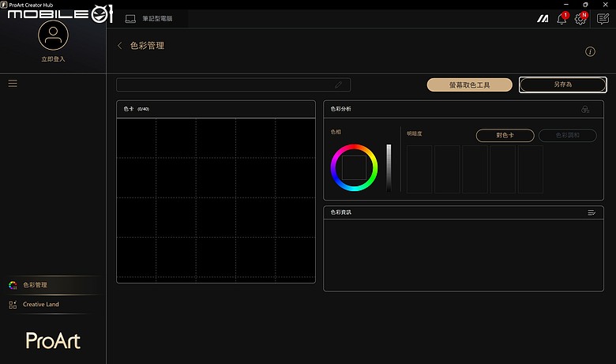Image resolution: width=616 pixels, height=364 pixels.
Task: Open the notifications bell icon
Action: point(562,18)
